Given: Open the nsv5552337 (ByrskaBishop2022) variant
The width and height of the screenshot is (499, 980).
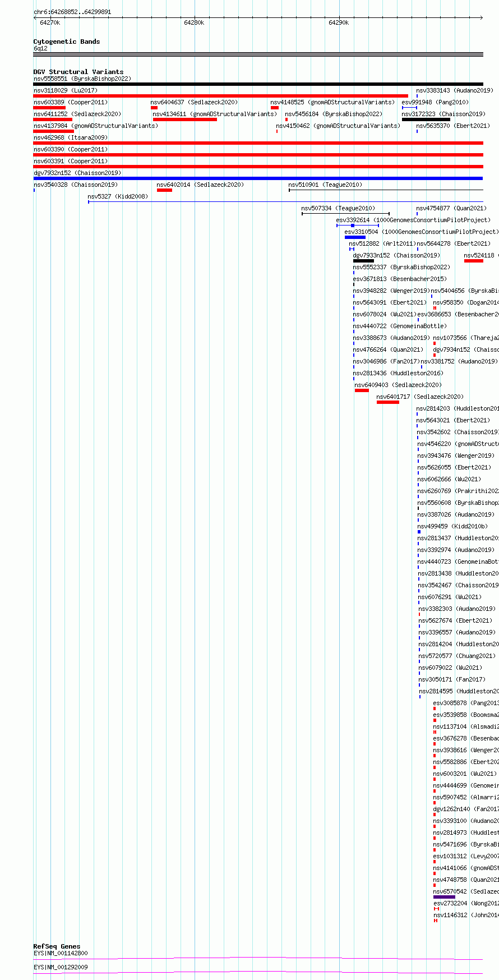Looking at the screenshot, I should pos(401,268).
